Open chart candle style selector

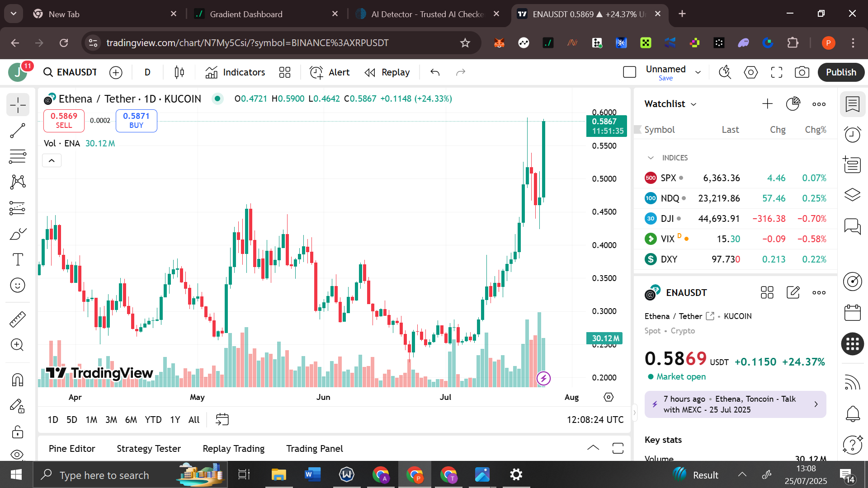[x=179, y=72]
